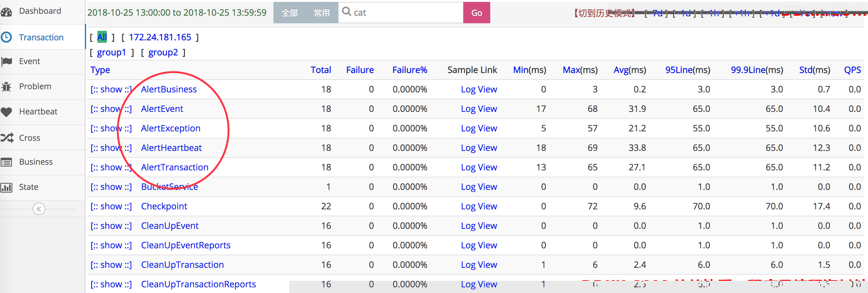This screenshot has width=868, height=293.
Task: Collapse the sidebar with the chevron button
Action: click(x=39, y=209)
